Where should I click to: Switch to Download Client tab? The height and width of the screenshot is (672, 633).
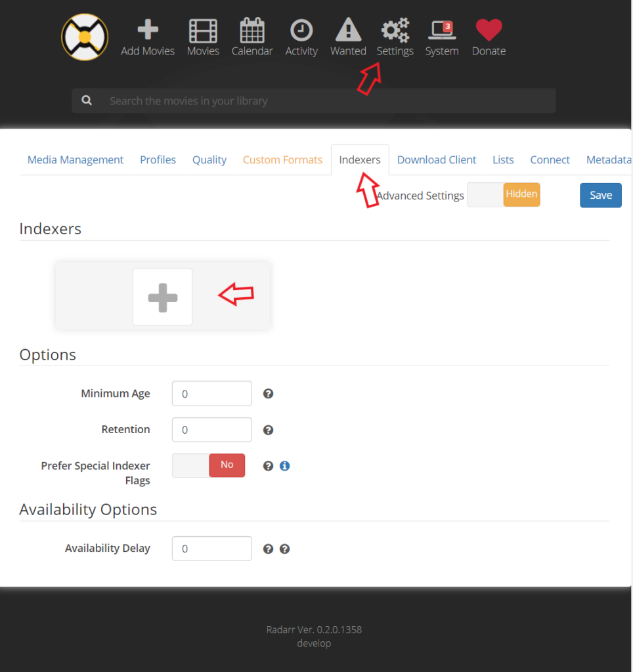pos(437,159)
